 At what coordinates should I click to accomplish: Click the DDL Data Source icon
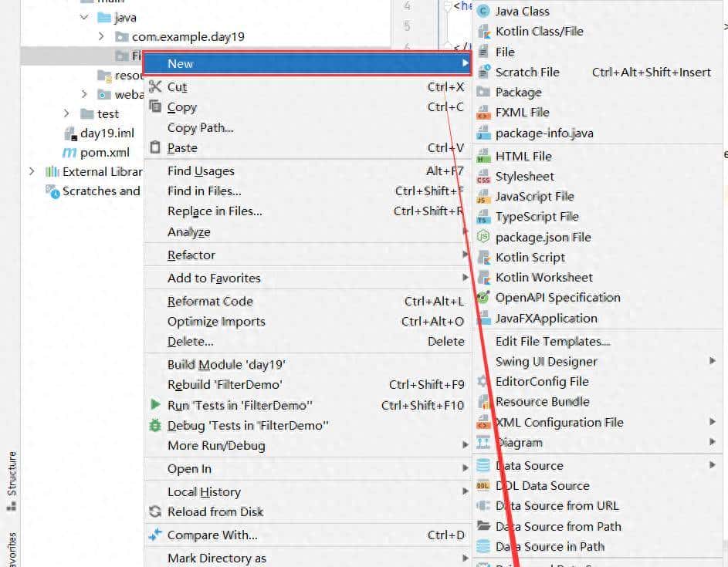pyautogui.click(x=483, y=486)
